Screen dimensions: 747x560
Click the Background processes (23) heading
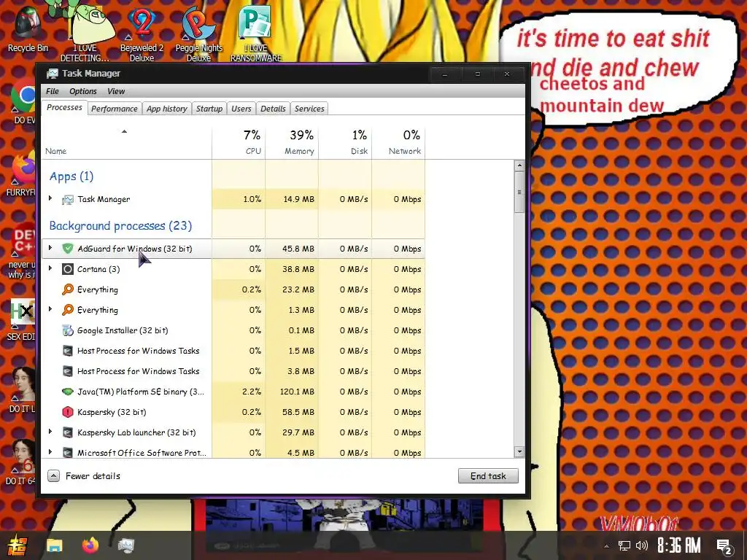coord(120,226)
